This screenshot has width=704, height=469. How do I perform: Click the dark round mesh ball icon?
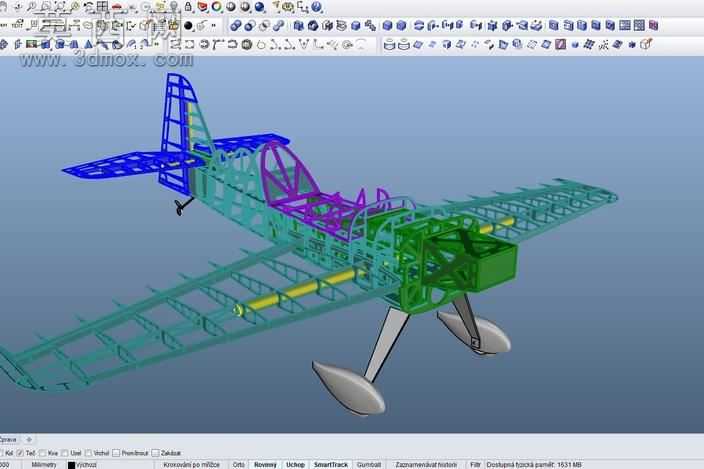click(x=246, y=44)
